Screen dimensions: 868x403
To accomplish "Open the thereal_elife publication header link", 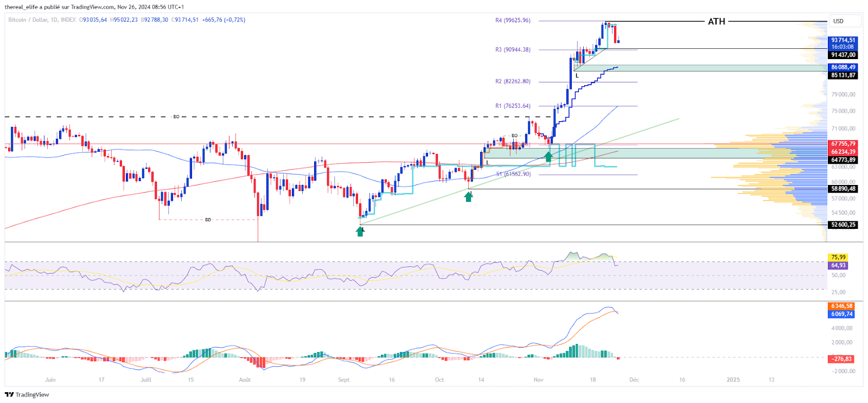I will (94, 7).
